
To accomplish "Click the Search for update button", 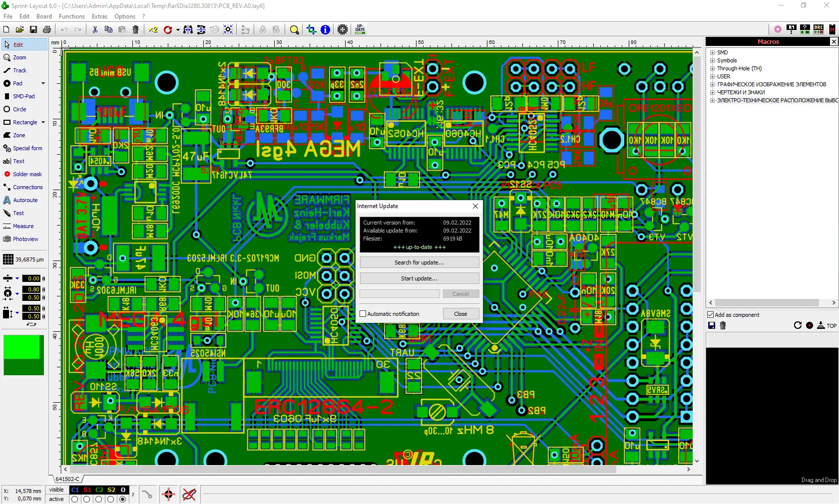I will point(419,262).
